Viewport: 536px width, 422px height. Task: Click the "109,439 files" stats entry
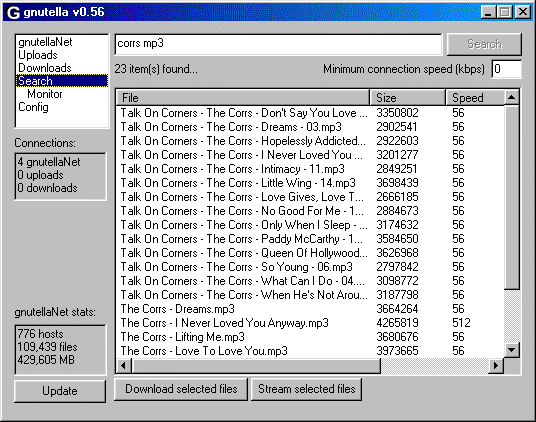(48, 347)
